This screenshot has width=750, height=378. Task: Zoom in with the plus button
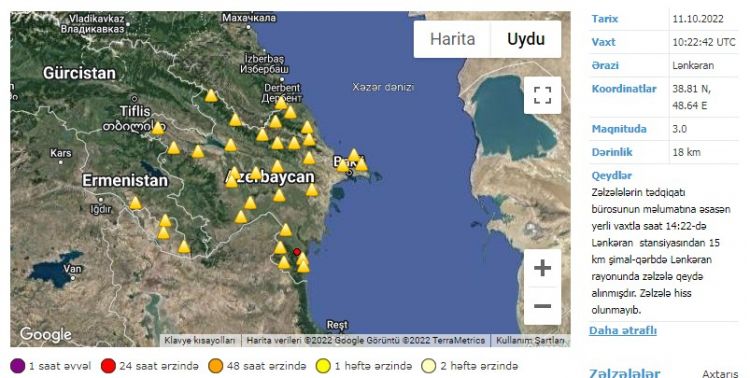[542, 267]
